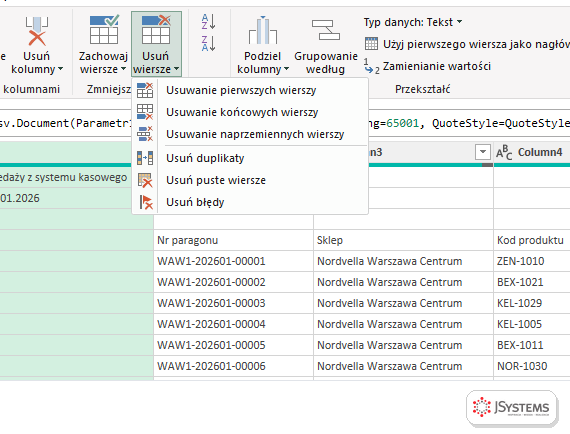570x434 pixels.
Task: Sort ascending with the A-Z icon
Action: point(209,22)
